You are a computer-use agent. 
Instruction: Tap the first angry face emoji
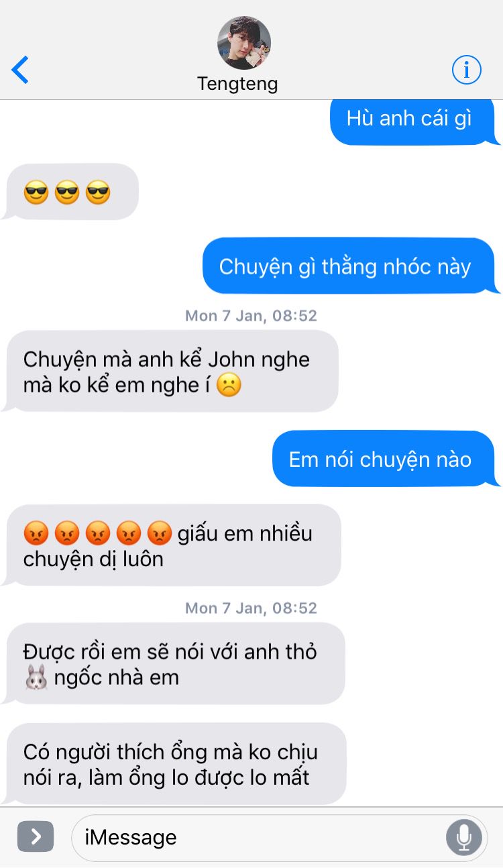36,533
